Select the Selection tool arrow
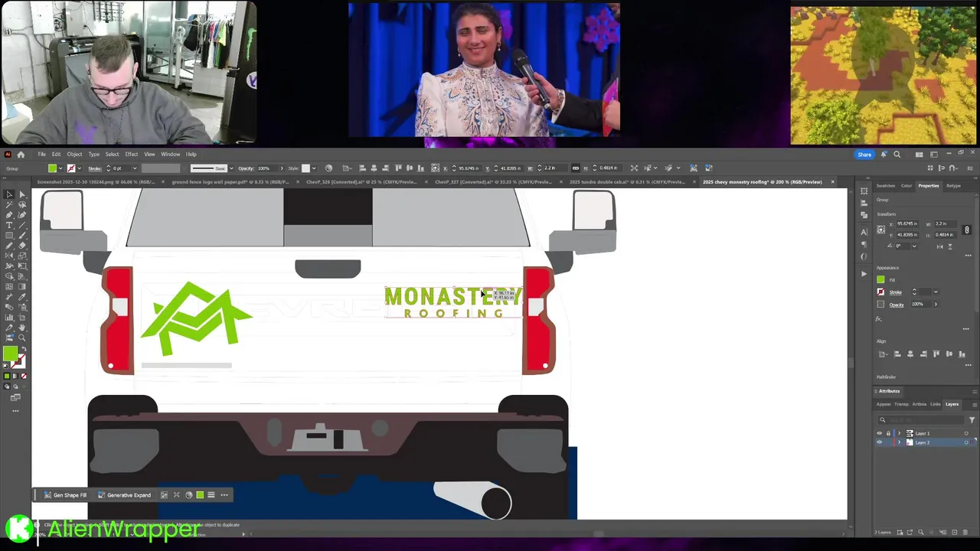The height and width of the screenshot is (551, 980). pos(9,195)
